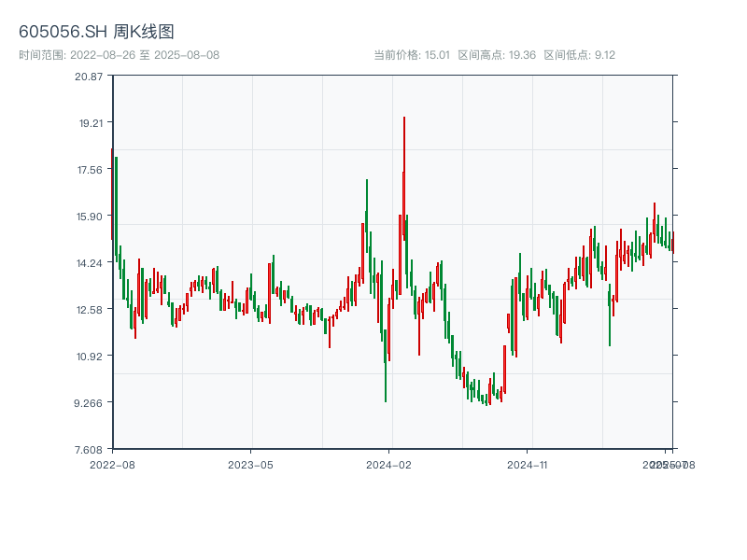This screenshot has width=747, height=560.
Task: Click the y-axis label 7.608
Action: click(x=89, y=450)
